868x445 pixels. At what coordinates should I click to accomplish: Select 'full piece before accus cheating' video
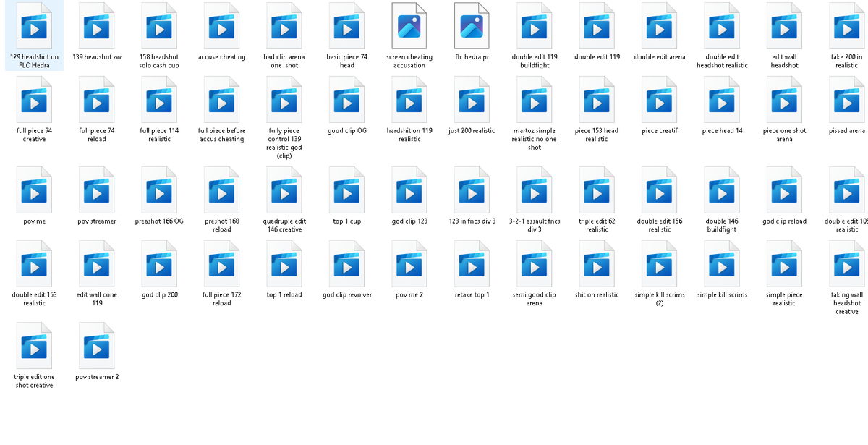point(221,101)
